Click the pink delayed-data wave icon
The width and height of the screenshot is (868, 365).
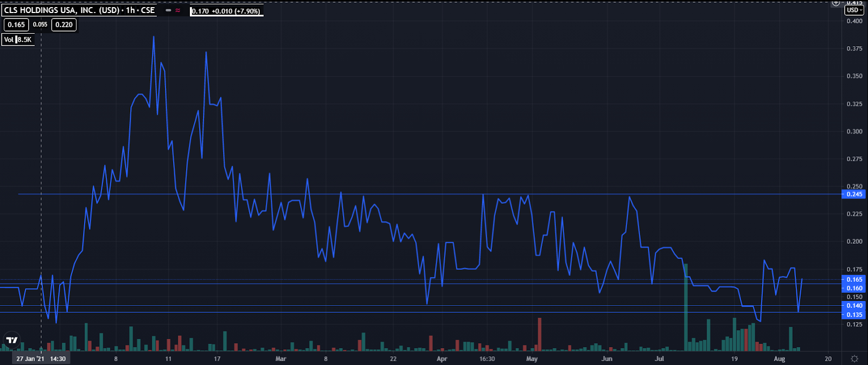point(178,10)
